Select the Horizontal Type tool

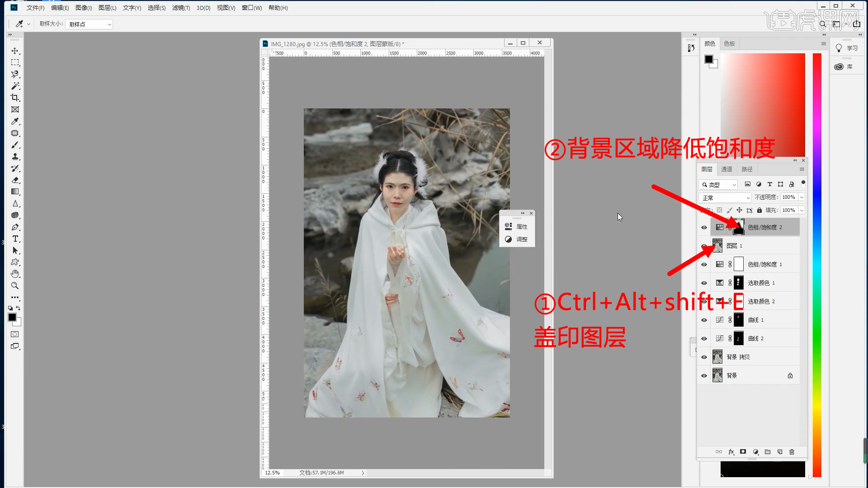point(15,239)
